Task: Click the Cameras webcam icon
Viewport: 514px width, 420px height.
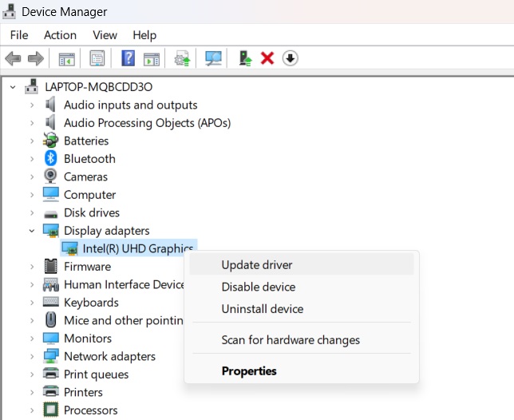Action: click(x=50, y=176)
